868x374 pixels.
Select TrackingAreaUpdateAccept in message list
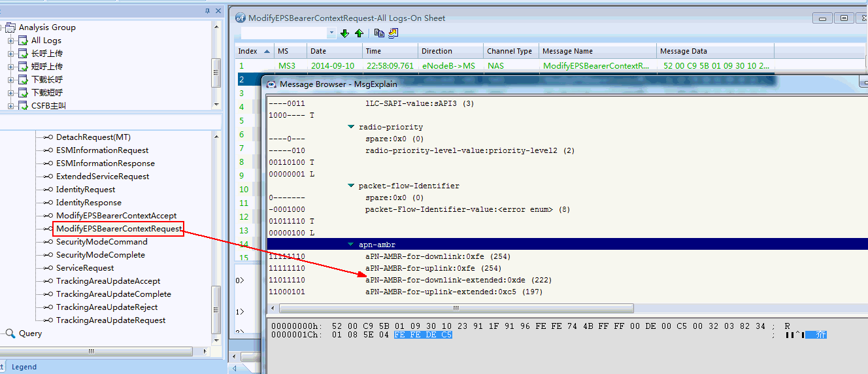108,281
